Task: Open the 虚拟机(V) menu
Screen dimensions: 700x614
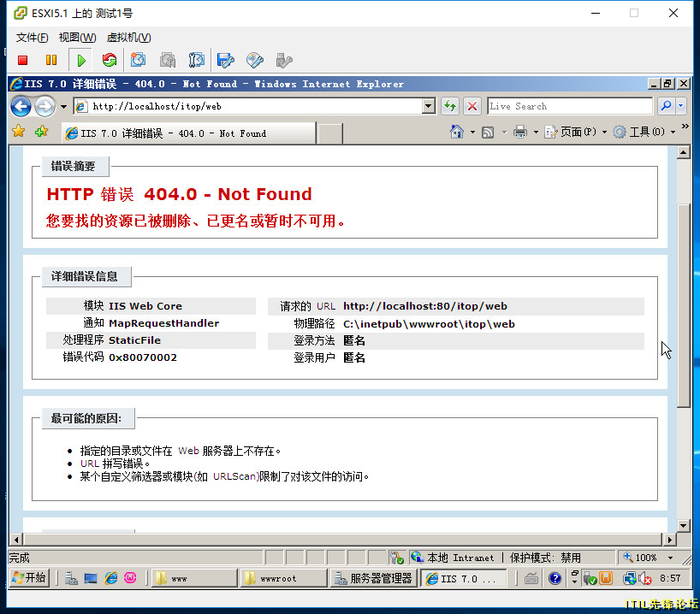Action: 128,38
